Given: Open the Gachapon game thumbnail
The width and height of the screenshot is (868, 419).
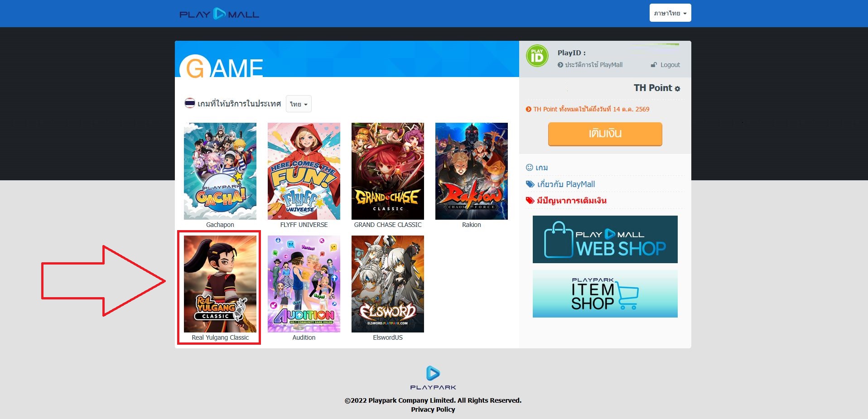Looking at the screenshot, I should (x=220, y=171).
